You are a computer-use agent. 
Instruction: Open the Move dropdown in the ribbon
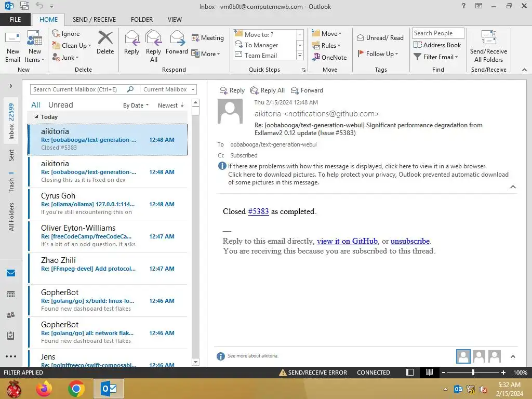coord(327,33)
